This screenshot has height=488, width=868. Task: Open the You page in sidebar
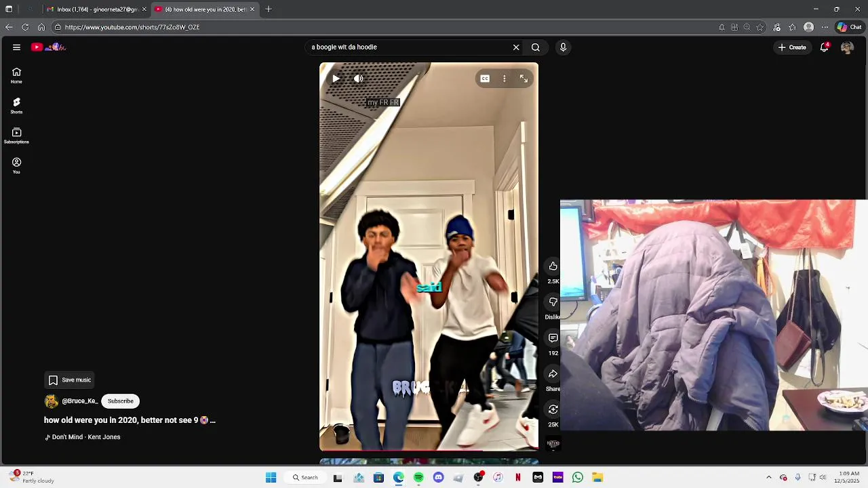(16, 165)
